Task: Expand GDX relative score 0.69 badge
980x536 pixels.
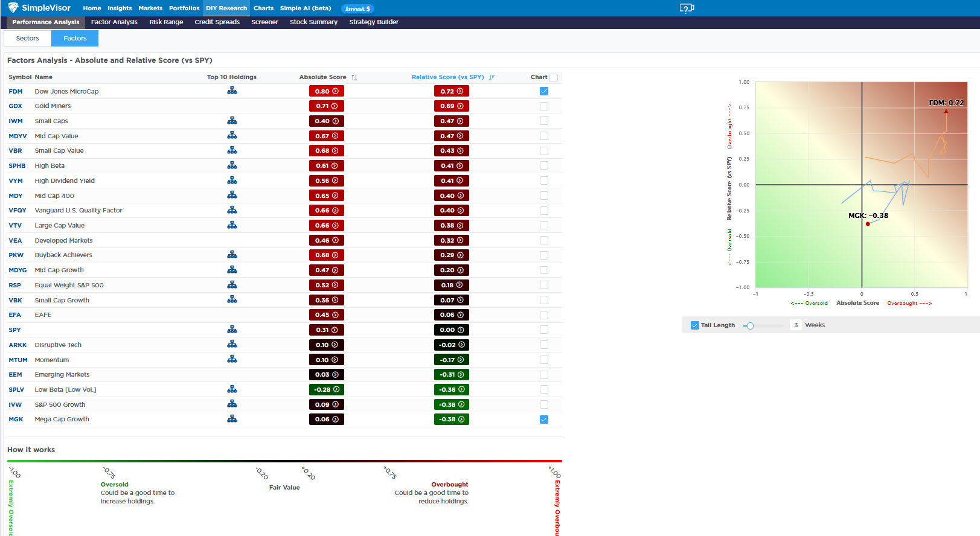Action: (x=451, y=106)
